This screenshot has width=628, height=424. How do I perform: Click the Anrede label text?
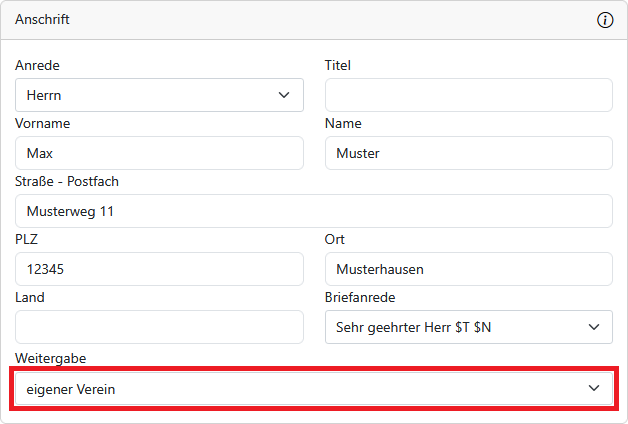coord(37,66)
